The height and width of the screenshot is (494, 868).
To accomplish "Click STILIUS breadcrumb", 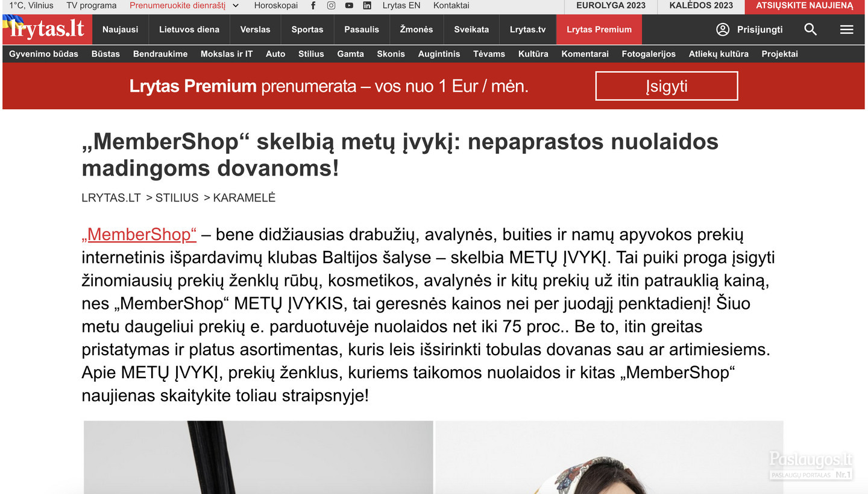I will tap(177, 198).
